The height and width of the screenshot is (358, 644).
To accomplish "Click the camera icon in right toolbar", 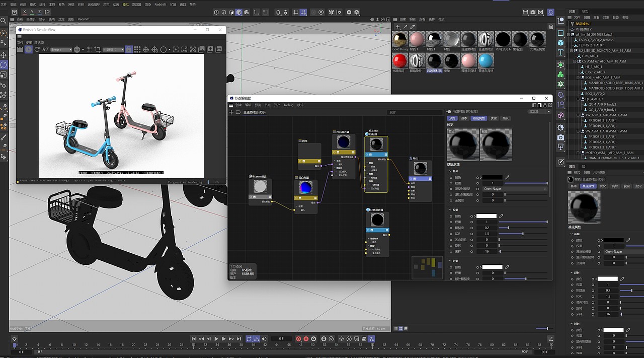I will (560, 137).
